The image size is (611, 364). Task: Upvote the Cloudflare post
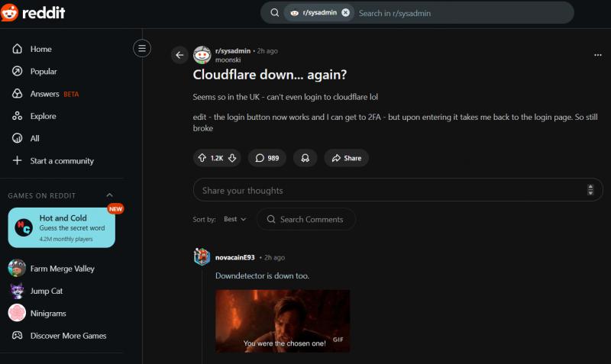tap(202, 158)
